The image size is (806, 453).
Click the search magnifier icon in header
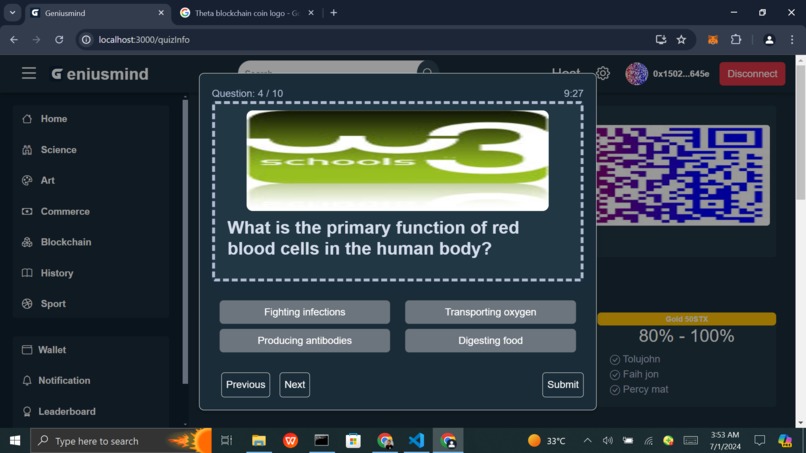click(428, 72)
